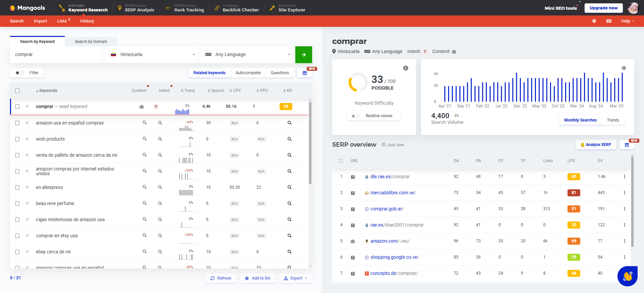Open the chat support widget
This screenshot has height=293, width=644.
627,276
